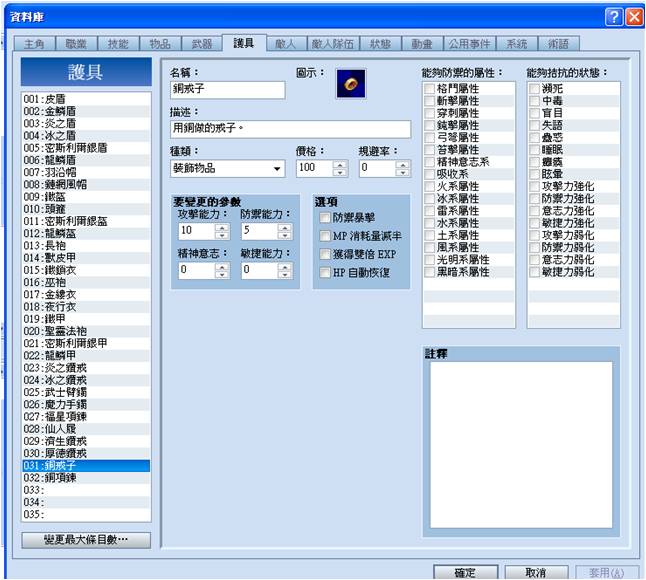Image resolution: width=646 pixels, height=580 pixels.
Task: Click inside the 註釋 notes area
Action: tap(521, 445)
